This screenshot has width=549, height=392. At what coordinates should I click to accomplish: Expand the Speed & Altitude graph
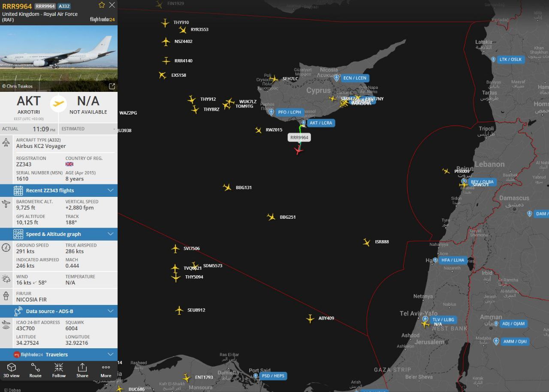(59, 234)
